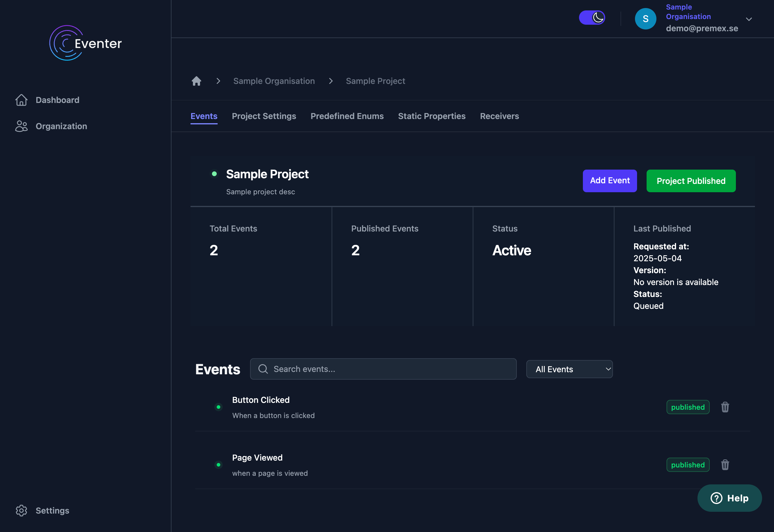Switch to the Project Settings tab
Viewport: 774px width, 532px height.
[264, 116]
